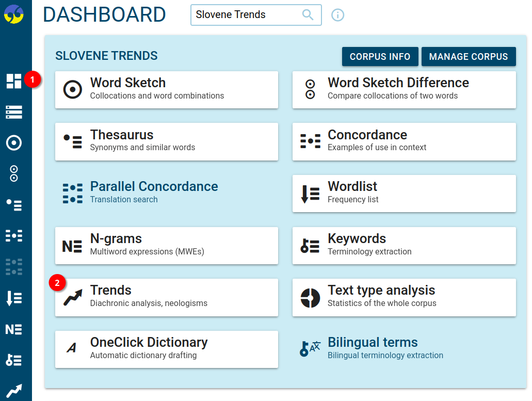The height and width of the screenshot is (401, 532).
Task: Click the Slovene Trends search field
Action: tap(248, 15)
